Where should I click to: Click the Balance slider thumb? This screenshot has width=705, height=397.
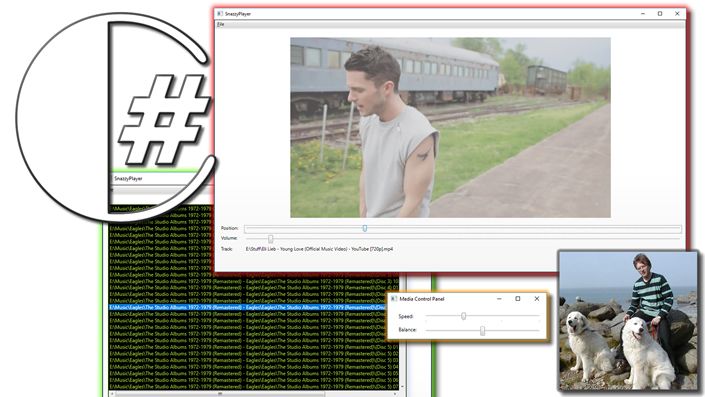pyautogui.click(x=482, y=331)
